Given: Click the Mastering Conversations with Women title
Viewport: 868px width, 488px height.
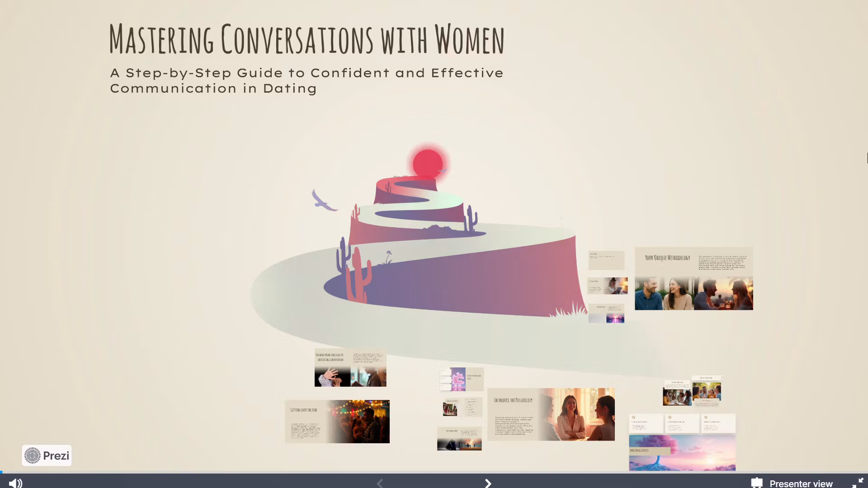Looking at the screenshot, I should point(307,39).
